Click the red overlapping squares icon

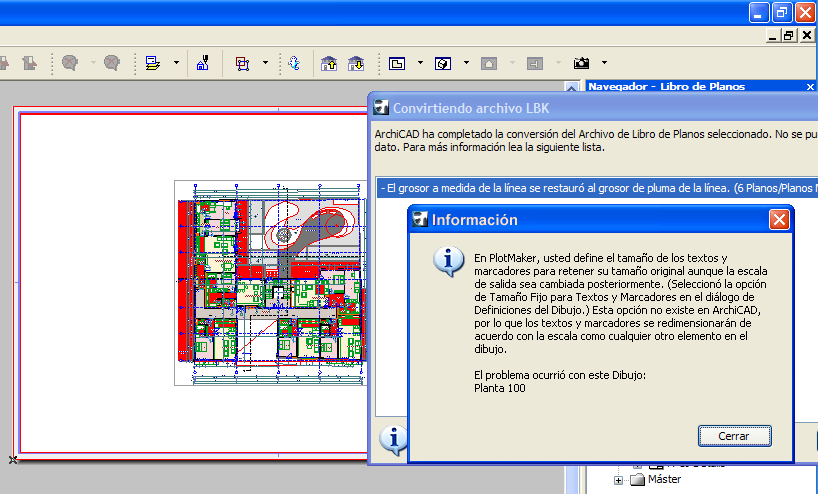[x=242, y=64]
